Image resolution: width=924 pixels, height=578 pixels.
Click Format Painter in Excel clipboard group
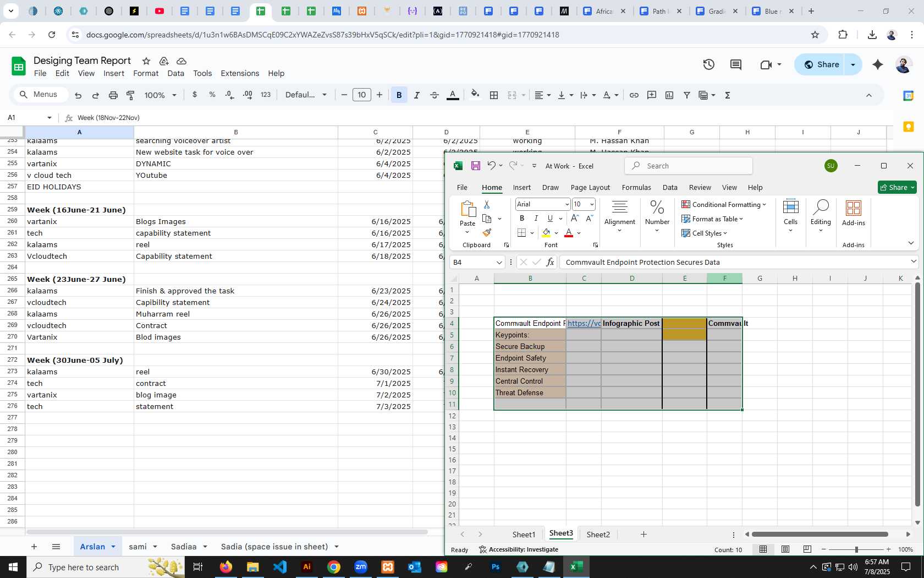[487, 233]
